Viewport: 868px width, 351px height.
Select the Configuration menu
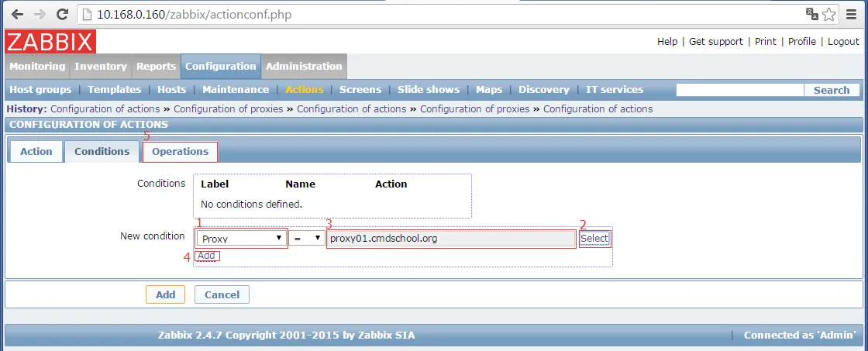[x=221, y=66]
